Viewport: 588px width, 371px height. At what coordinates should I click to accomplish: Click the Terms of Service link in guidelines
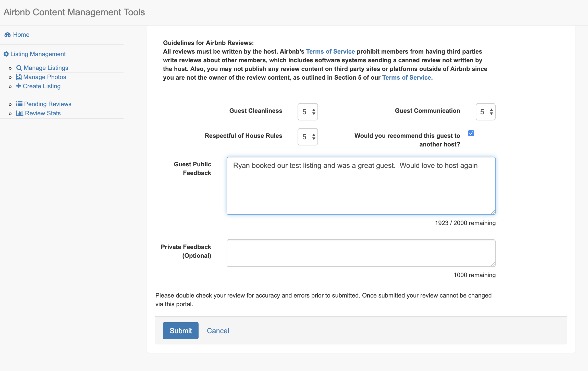[330, 51]
